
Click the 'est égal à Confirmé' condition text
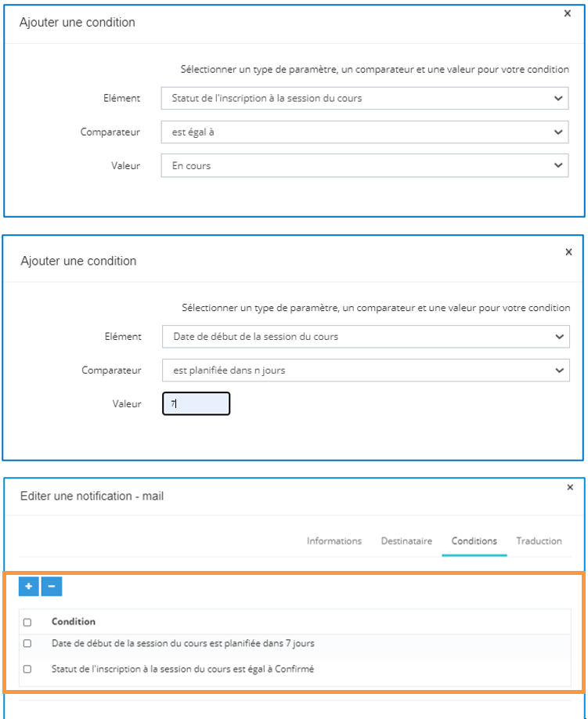coord(182,669)
